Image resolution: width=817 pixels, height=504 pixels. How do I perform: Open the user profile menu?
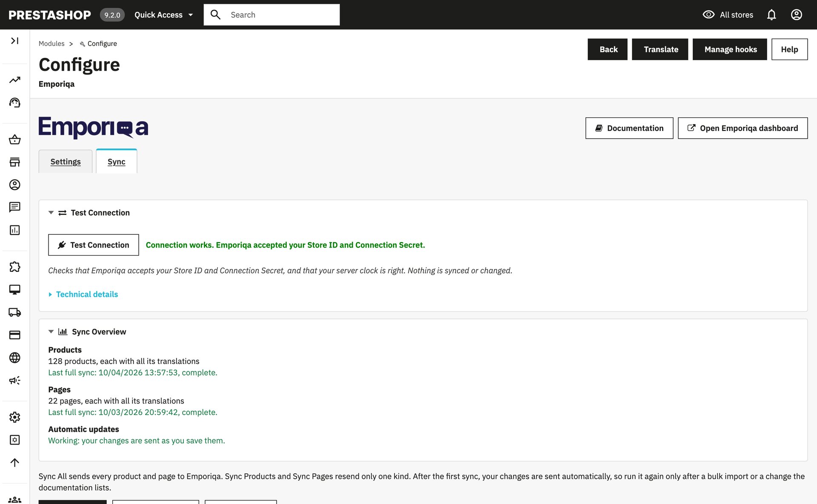coord(797,15)
